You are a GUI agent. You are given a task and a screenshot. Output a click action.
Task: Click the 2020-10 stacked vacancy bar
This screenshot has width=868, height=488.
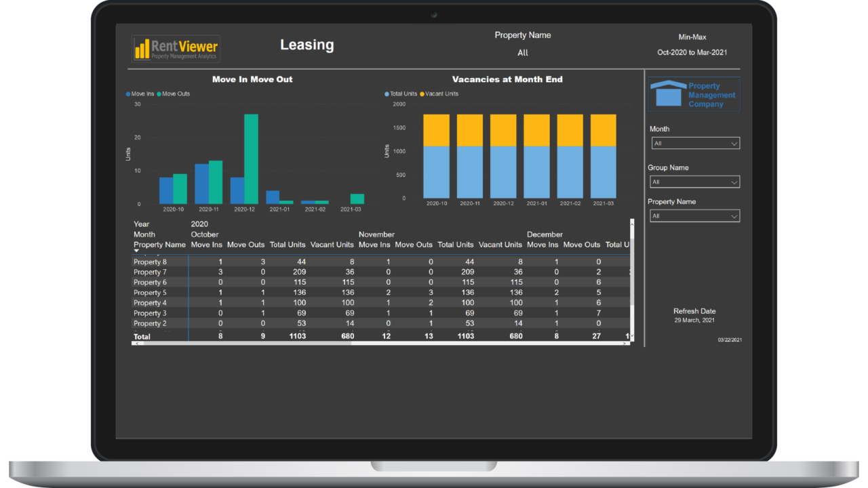tap(435, 156)
